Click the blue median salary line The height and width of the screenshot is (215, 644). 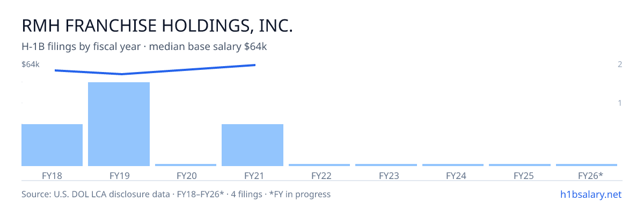tap(155, 69)
